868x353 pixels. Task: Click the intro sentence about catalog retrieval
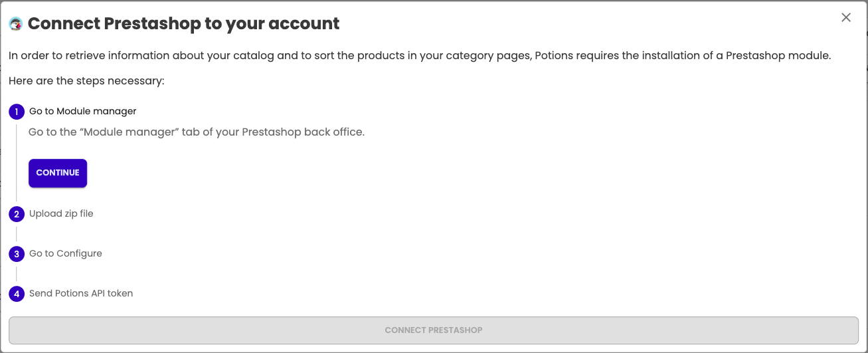pos(420,56)
